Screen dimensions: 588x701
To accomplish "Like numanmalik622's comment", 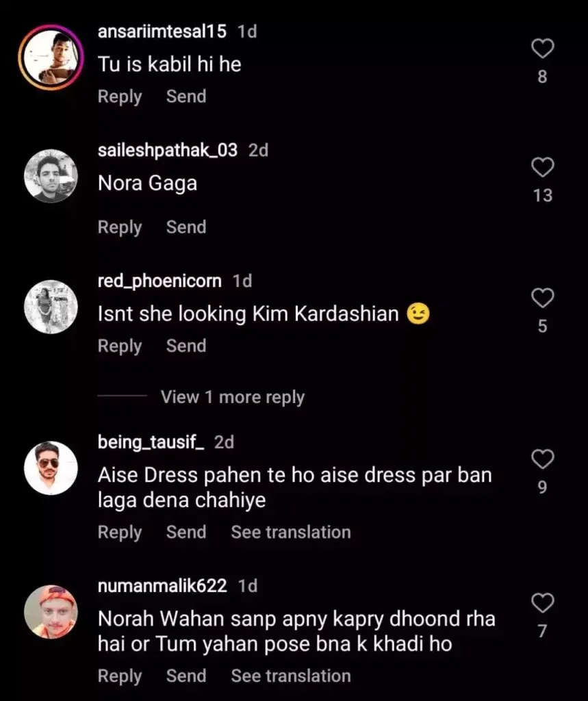I will coord(542,602).
